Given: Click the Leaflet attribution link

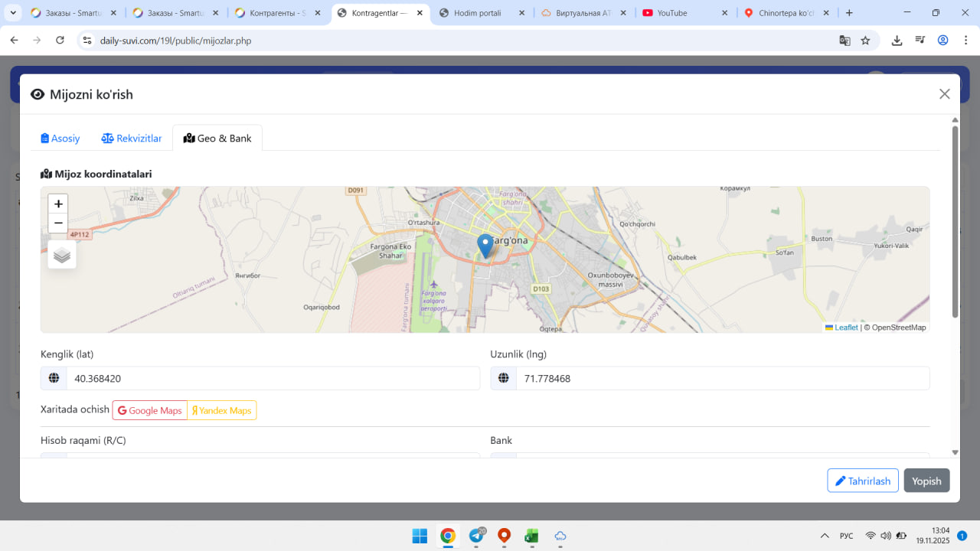Looking at the screenshot, I should tap(845, 328).
